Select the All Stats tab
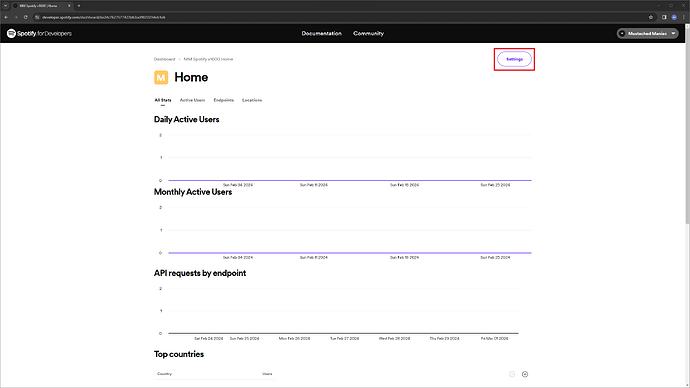The width and height of the screenshot is (690, 388). pyautogui.click(x=163, y=100)
